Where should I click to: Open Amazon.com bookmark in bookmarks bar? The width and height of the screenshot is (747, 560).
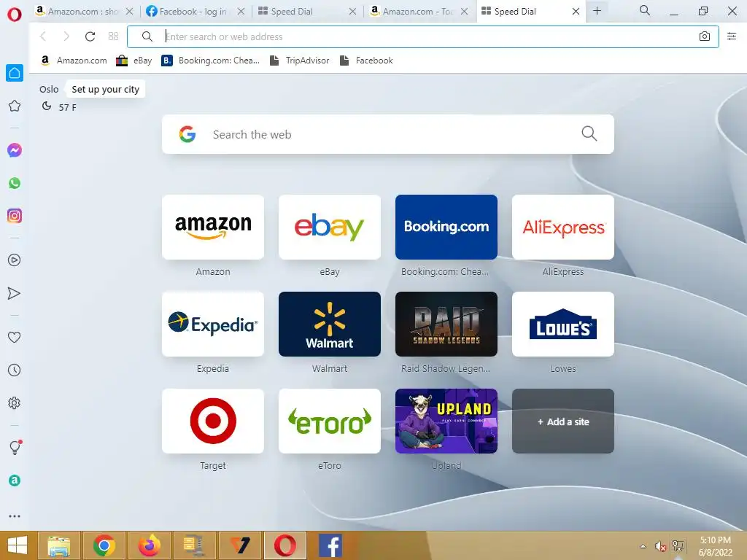(74, 61)
